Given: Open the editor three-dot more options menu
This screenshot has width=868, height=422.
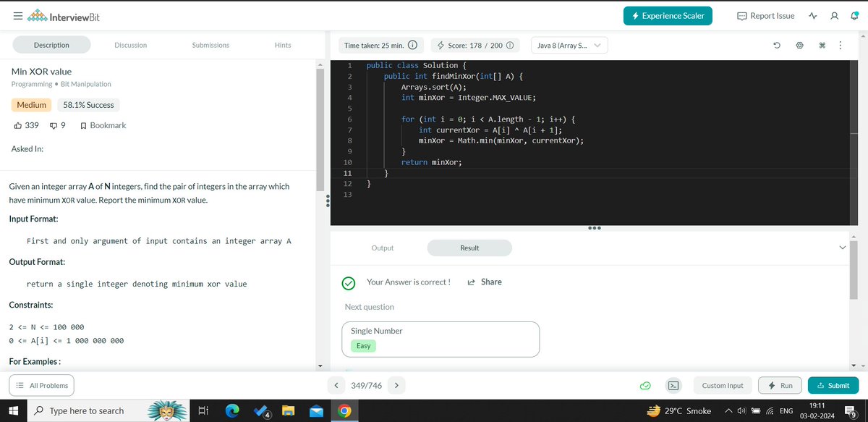Looking at the screenshot, I should (840, 45).
